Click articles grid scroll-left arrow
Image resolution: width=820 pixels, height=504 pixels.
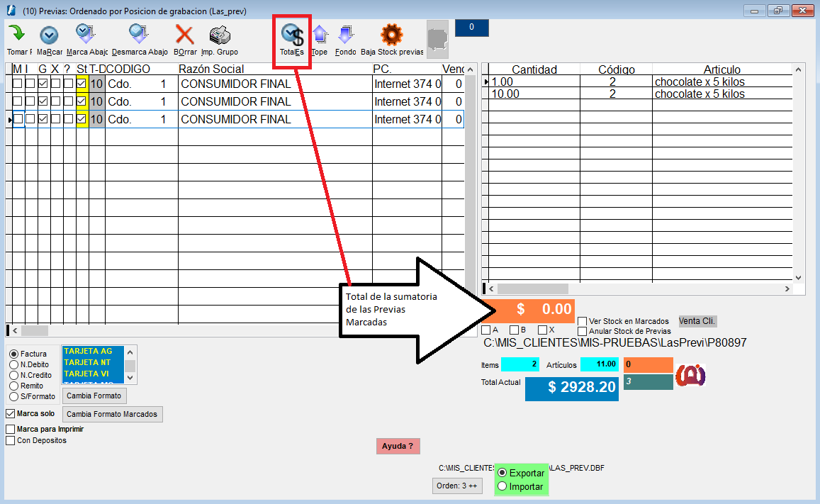click(x=491, y=289)
